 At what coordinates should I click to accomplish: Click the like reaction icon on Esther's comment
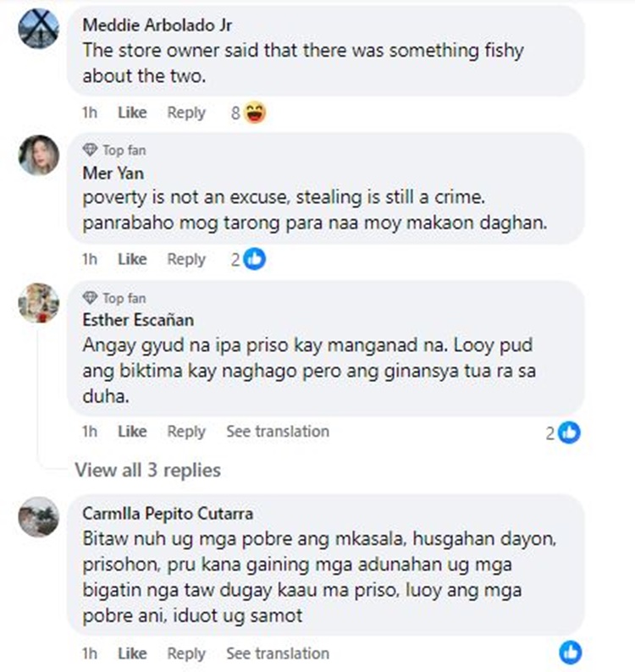point(569,432)
